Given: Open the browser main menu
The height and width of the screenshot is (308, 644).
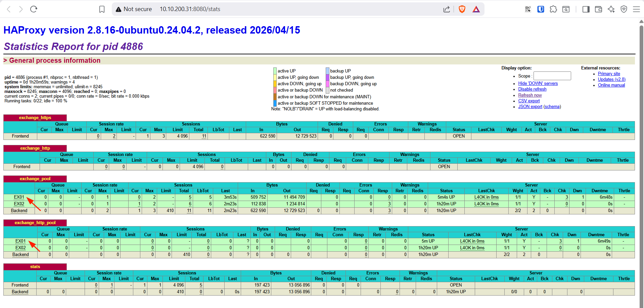Looking at the screenshot, I should [x=636, y=9].
